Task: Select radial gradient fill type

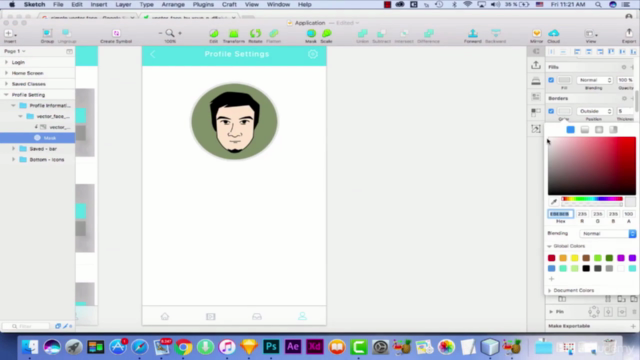Action: (599, 130)
